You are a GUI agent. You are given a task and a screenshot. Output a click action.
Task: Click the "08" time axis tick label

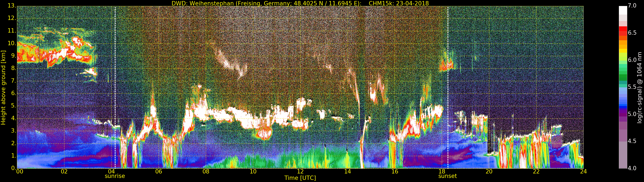coord(206,172)
